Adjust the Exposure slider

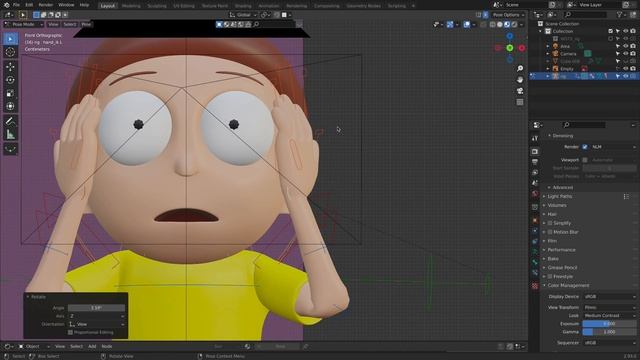point(609,324)
